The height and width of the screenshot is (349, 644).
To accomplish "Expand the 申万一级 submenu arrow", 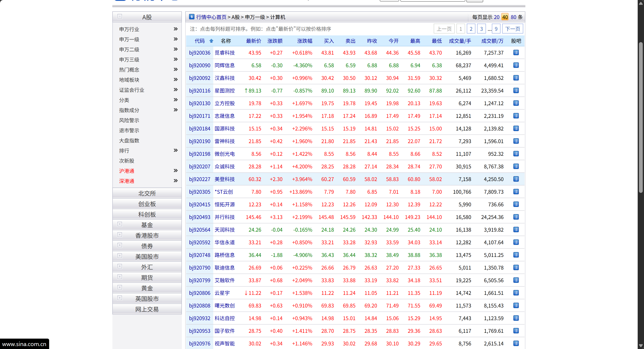I will pyautogui.click(x=176, y=39).
